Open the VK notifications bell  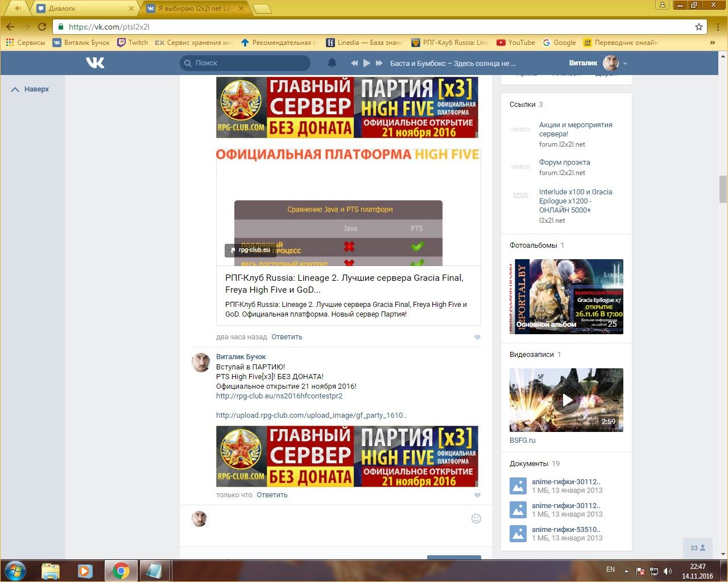tap(332, 63)
